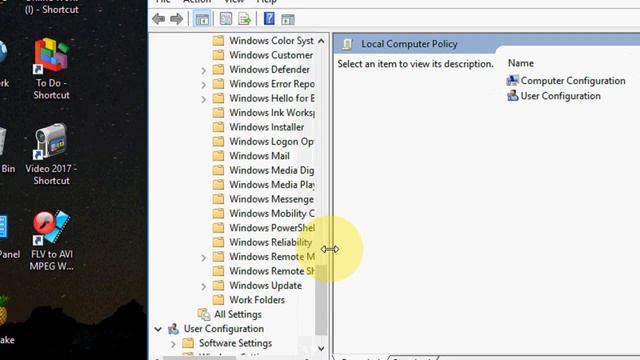
Task: Toggle Show/Hide Console Tree toolbar icon
Action: [x=202, y=19]
